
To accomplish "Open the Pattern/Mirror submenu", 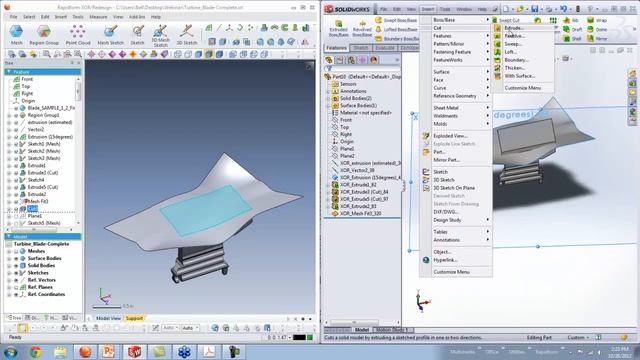I will click(460, 44).
